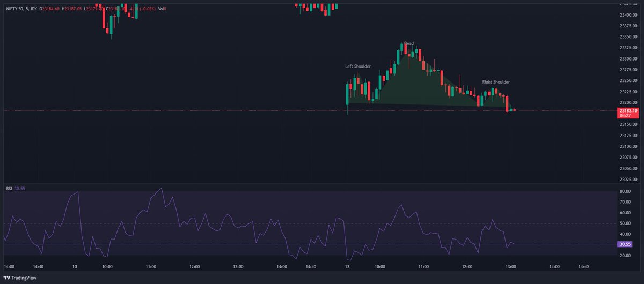The width and height of the screenshot is (644, 284).
Task: Click the 80.00 RSI axis label
Action: pos(624,191)
